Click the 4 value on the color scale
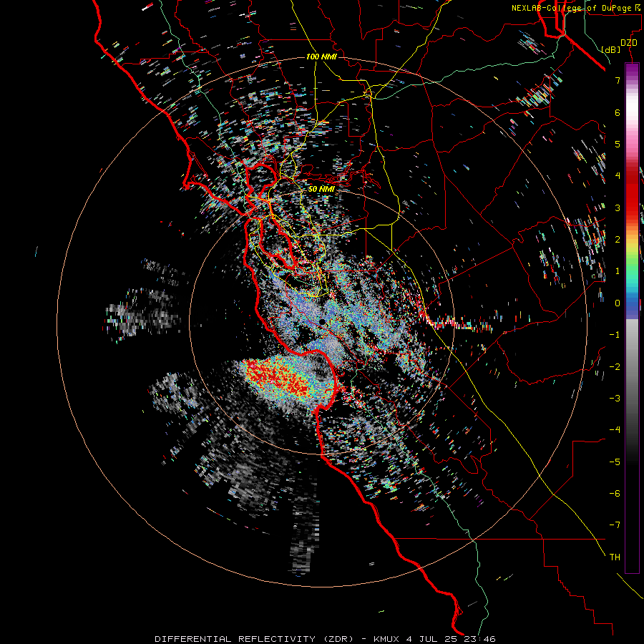 tap(618, 176)
